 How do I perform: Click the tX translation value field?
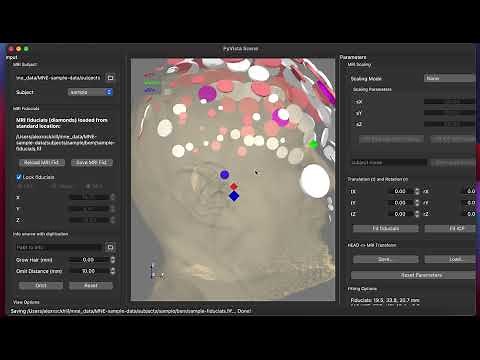click(x=401, y=191)
